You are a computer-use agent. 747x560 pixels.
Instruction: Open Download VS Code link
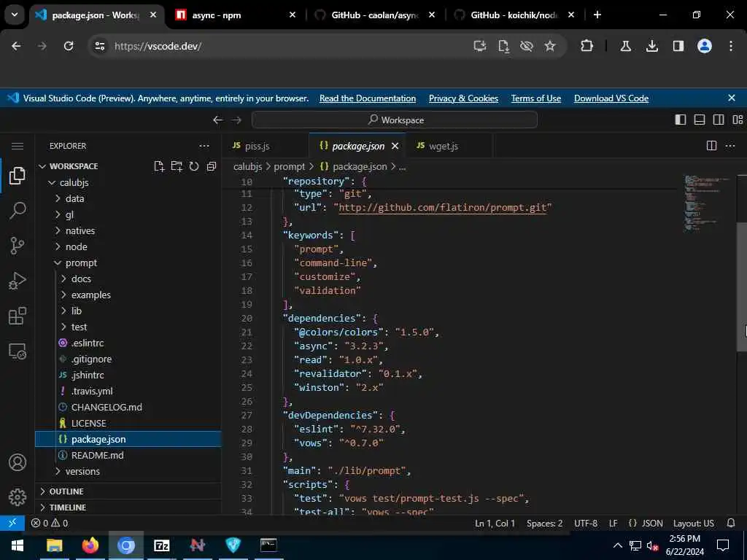click(x=611, y=98)
